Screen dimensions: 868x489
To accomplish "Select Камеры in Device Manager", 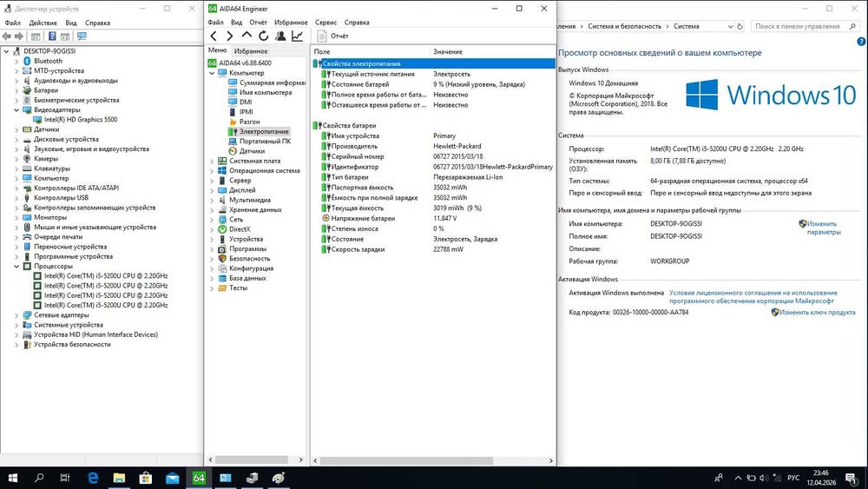I will pos(46,159).
